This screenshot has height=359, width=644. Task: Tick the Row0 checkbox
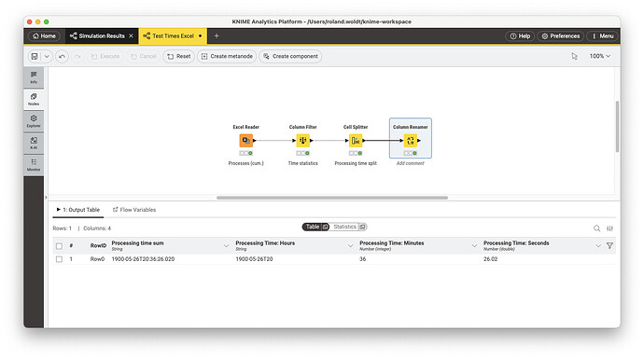click(x=59, y=259)
